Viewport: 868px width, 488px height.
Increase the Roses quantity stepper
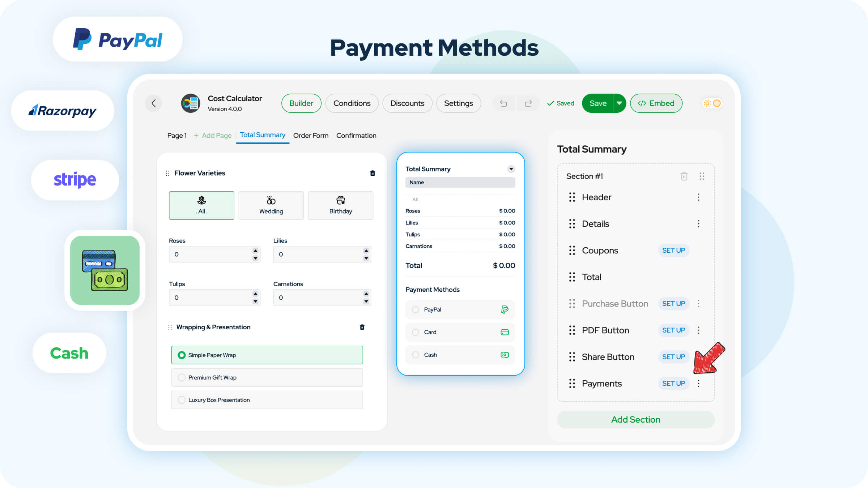click(x=255, y=251)
